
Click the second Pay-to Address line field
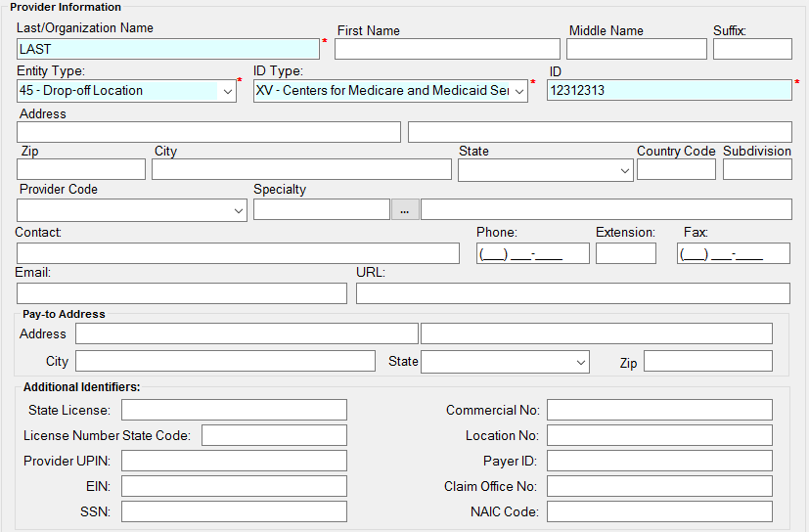point(597,333)
